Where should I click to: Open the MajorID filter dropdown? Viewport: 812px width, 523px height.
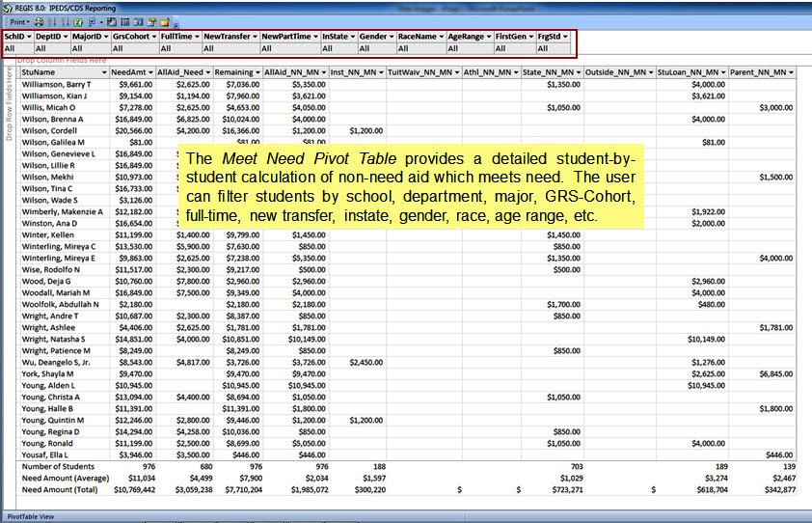[x=106, y=37]
